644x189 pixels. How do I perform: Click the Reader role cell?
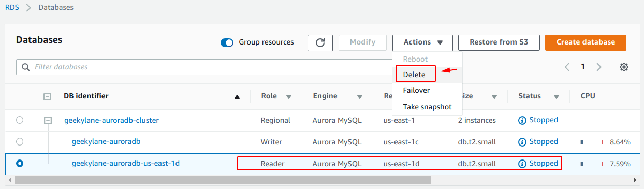coord(272,164)
